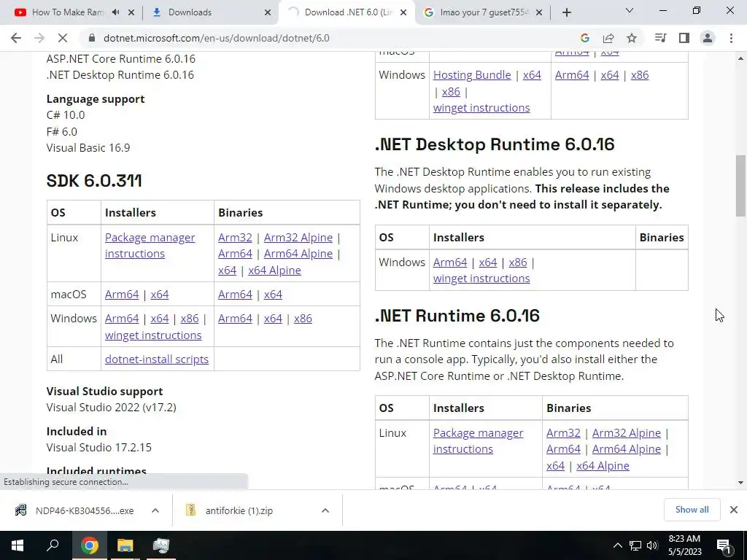Open Linux SDK Package manager instructions link
Image resolution: width=747 pixels, height=560 pixels.
pos(150,245)
